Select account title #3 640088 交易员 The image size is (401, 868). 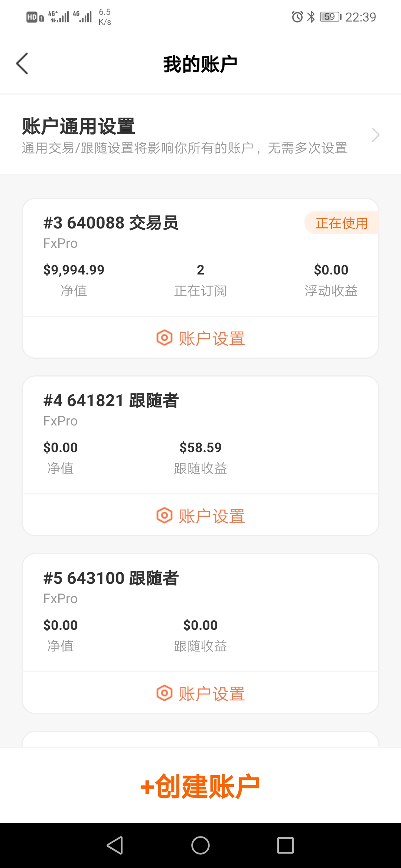[x=111, y=223]
